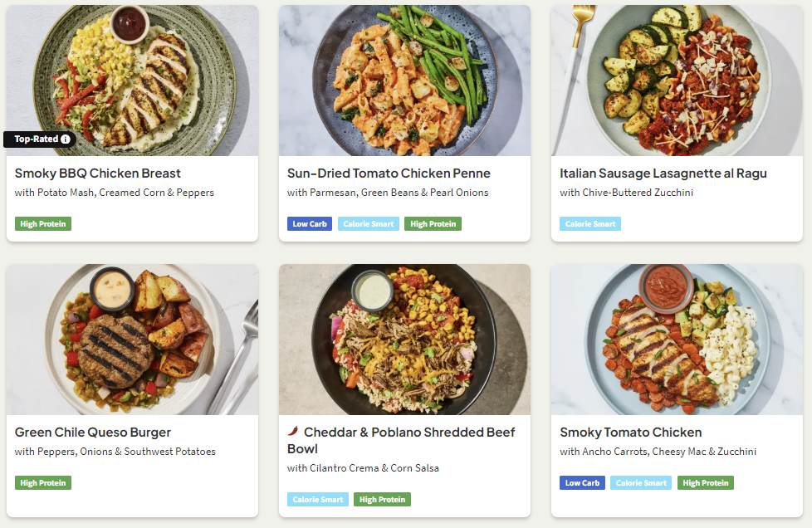Open the Green Chile Queso Burger photo
Viewport: 812px width, 528px height.
coord(132,340)
